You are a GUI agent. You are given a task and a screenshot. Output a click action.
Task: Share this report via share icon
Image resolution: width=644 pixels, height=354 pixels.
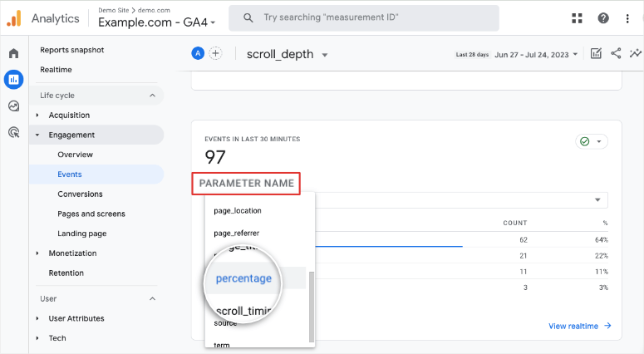tap(616, 53)
